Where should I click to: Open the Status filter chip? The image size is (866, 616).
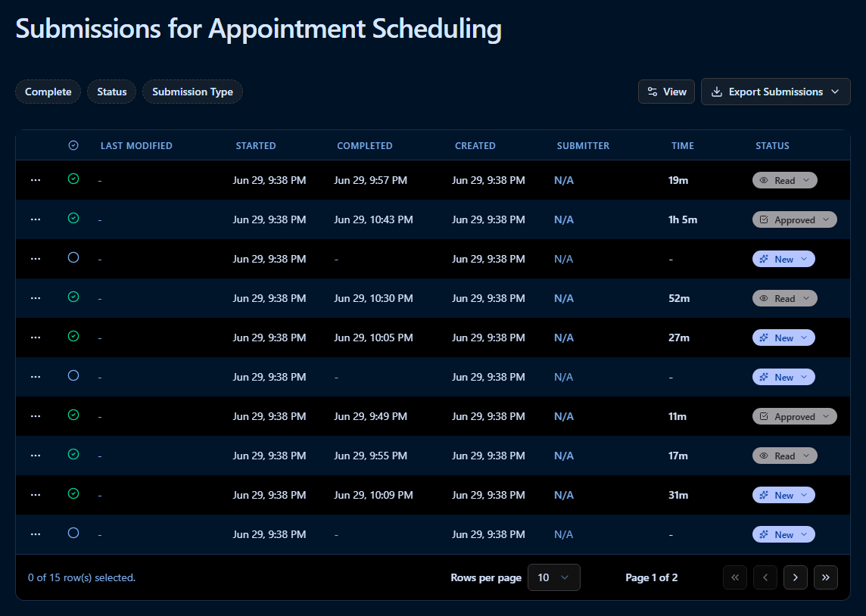tap(111, 92)
